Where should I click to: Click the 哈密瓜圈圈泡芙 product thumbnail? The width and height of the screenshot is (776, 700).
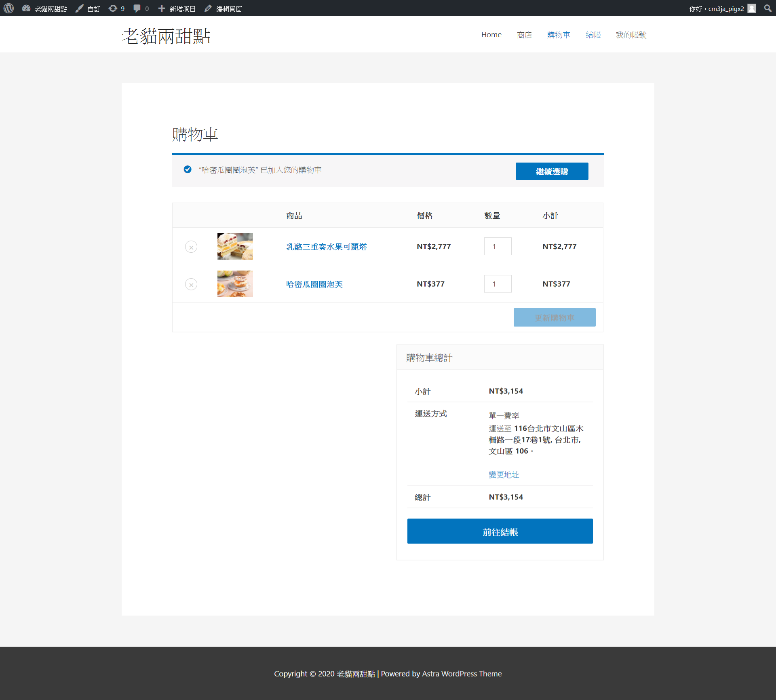[x=235, y=284]
